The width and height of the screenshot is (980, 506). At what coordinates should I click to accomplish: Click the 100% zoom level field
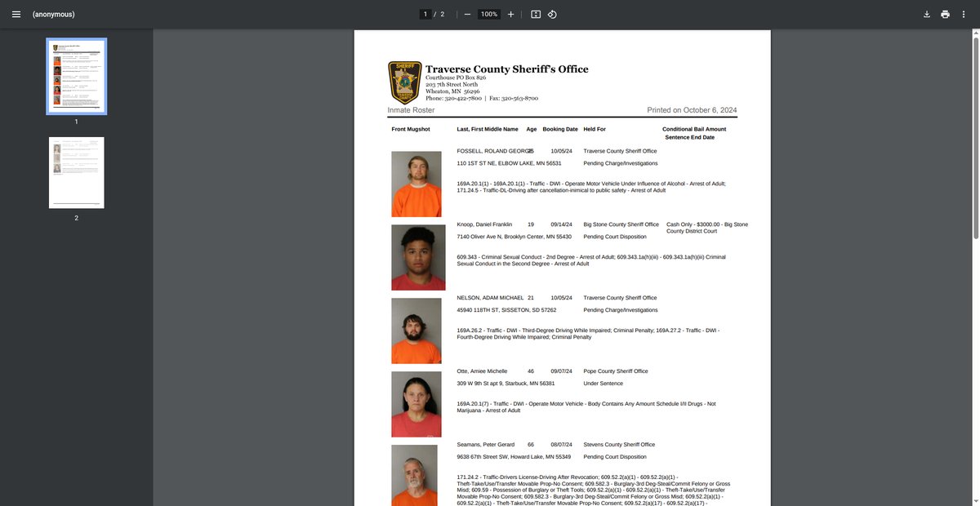tap(488, 14)
